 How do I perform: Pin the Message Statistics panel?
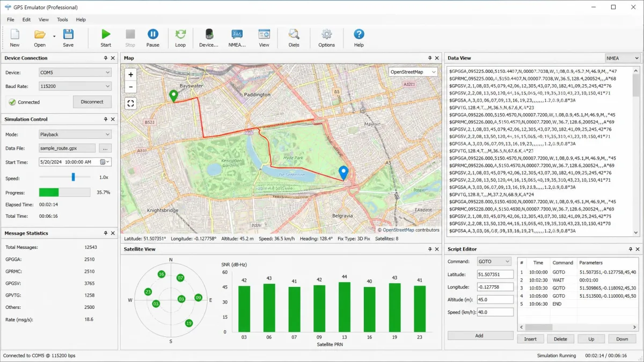105,233
